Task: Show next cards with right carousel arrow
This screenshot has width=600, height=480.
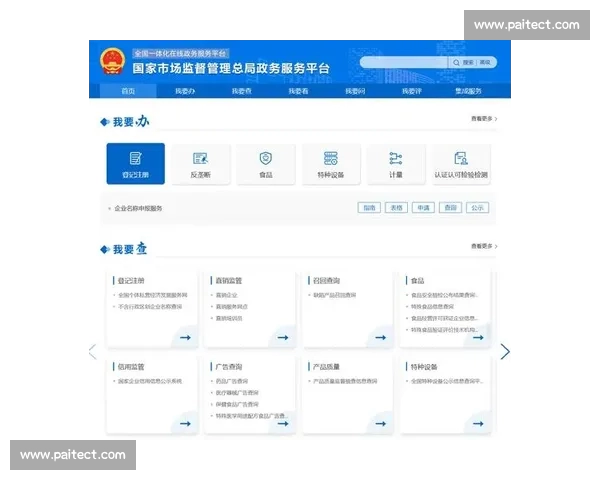Action: tap(505, 351)
